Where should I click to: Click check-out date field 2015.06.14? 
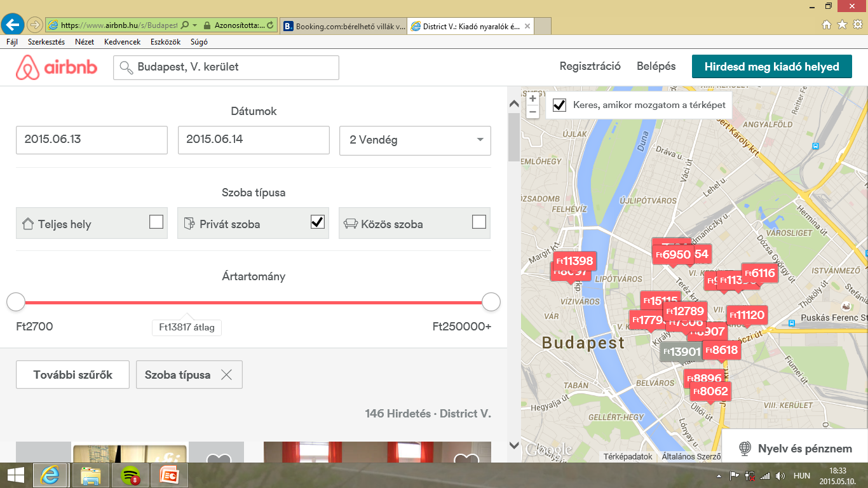click(x=254, y=140)
